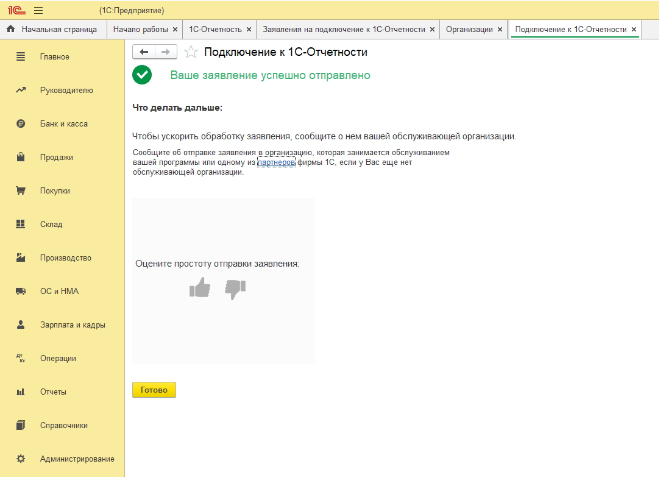The image size is (659, 477).
Task: Go back with the left arrow button
Action: pyautogui.click(x=144, y=52)
